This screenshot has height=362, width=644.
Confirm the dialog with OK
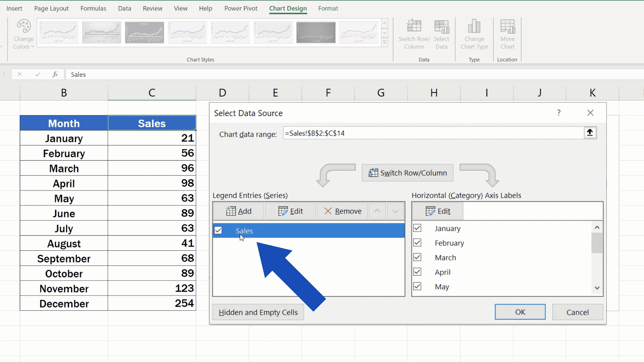tap(520, 312)
